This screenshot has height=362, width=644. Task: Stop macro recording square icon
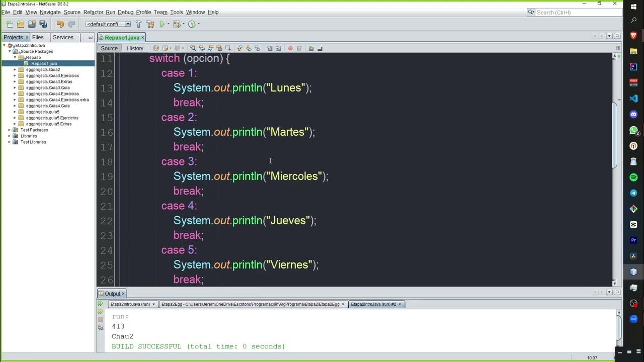[x=299, y=48]
